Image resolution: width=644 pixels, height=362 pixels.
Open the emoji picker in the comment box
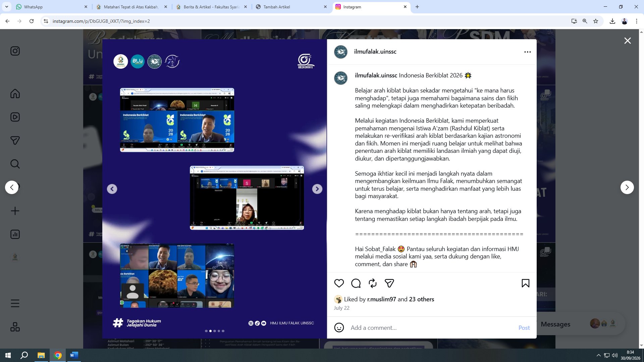pos(339,327)
